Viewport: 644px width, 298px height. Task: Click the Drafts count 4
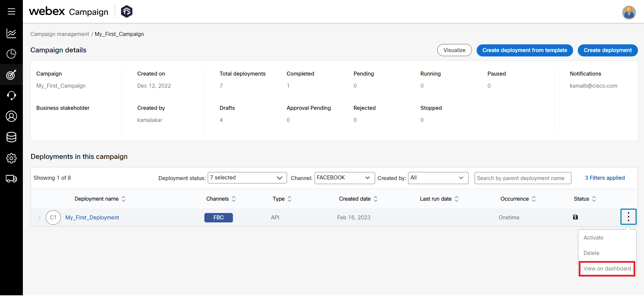(221, 120)
